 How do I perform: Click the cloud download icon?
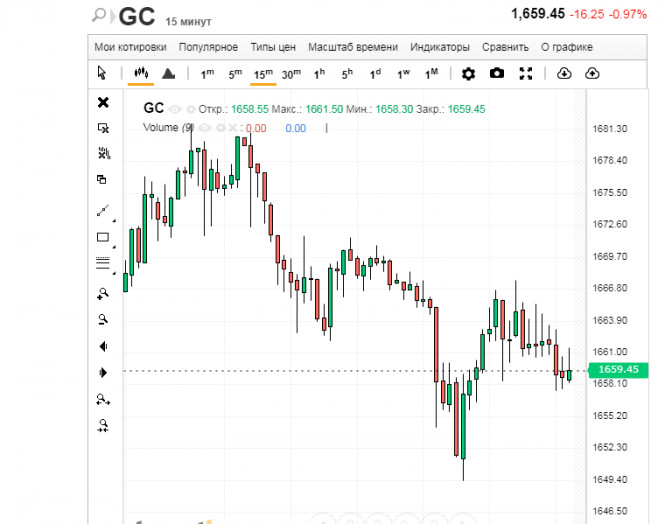coord(564,73)
